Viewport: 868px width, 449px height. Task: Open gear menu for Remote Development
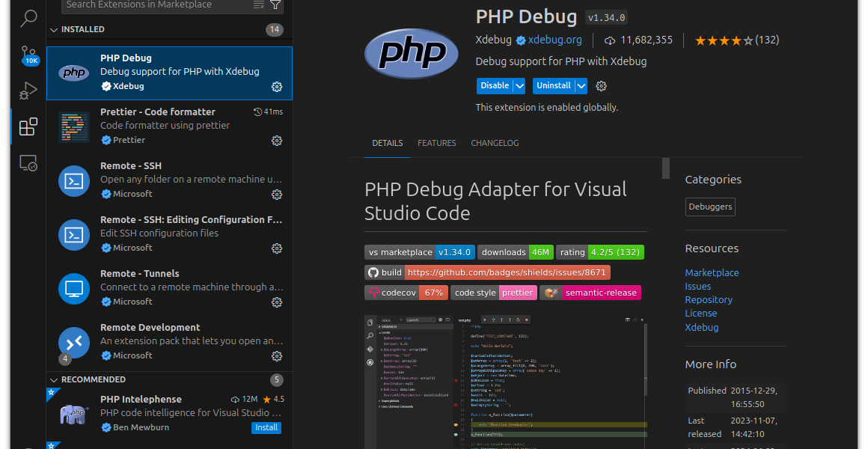click(x=277, y=356)
